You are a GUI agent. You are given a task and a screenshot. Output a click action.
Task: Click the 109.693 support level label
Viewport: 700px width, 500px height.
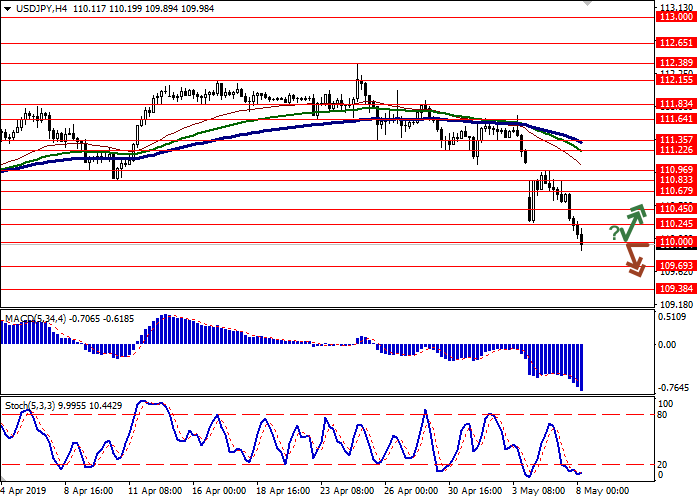(676, 266)
